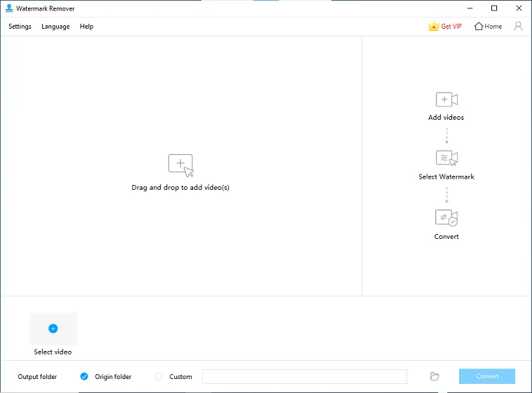Click the Select Watermark label
Screen dimensions: 532x393
[447, 177]
